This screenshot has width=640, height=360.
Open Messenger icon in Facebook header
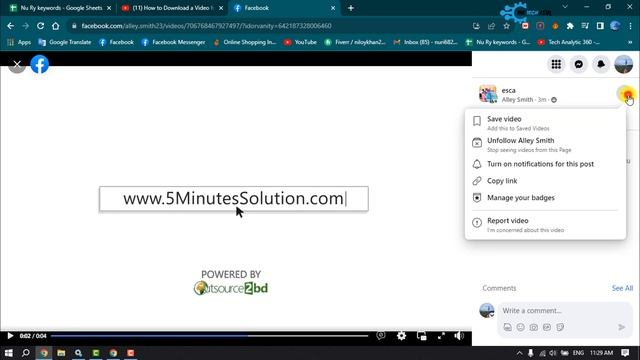pyautogui.click(x=578, y=64)
